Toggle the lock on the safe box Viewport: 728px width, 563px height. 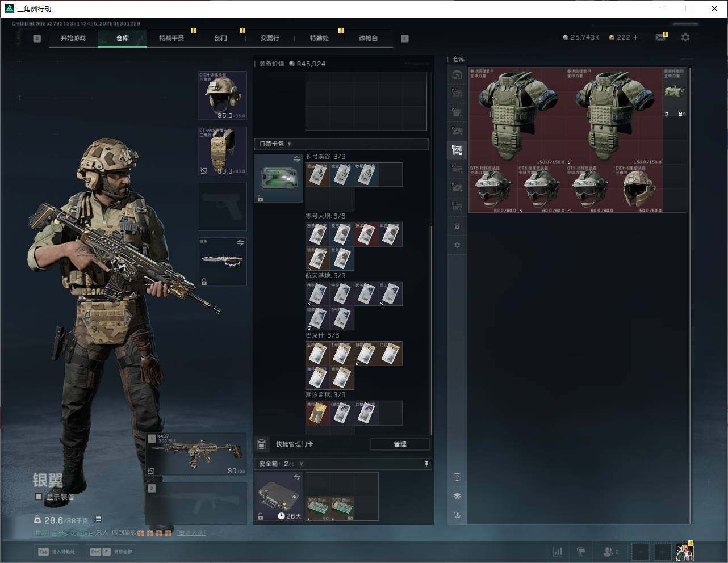tap(260, 516)
